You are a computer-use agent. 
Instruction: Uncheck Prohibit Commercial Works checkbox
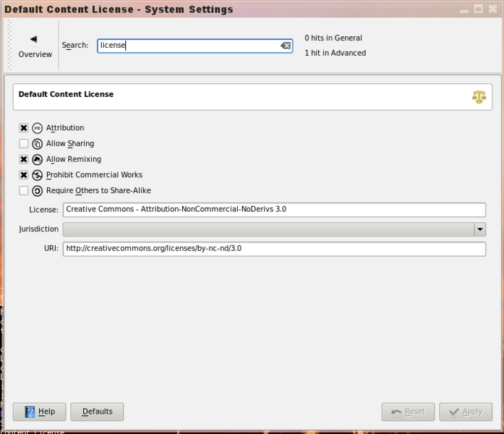tap(23, 175)
